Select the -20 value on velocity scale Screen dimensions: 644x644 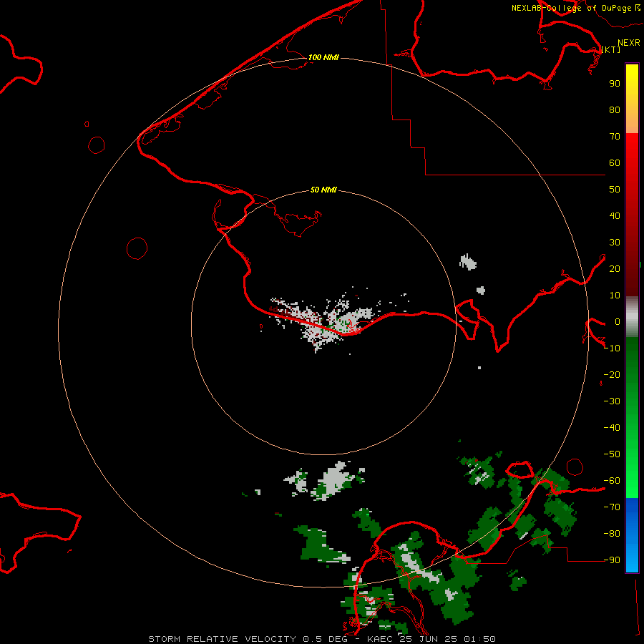point(612,374)
